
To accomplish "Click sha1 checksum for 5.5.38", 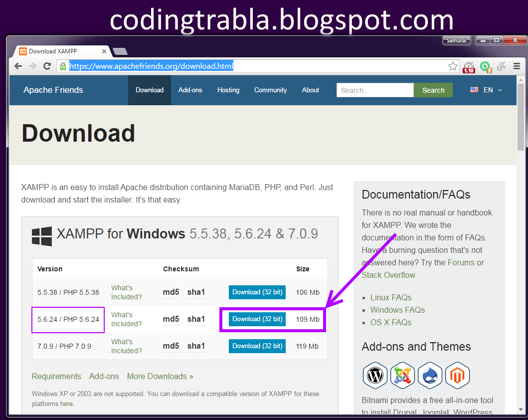I will coord(196,292).
